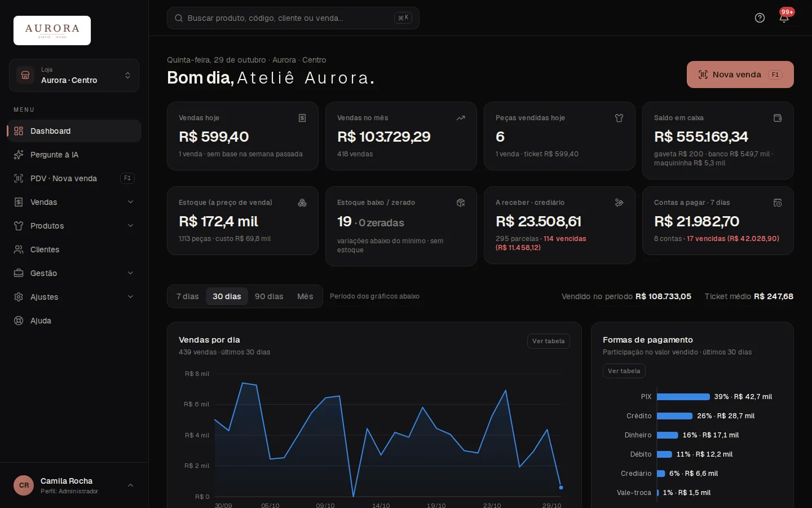
Task: Click hand-coins icon on A receber crediário card
Action: (619, 203)
